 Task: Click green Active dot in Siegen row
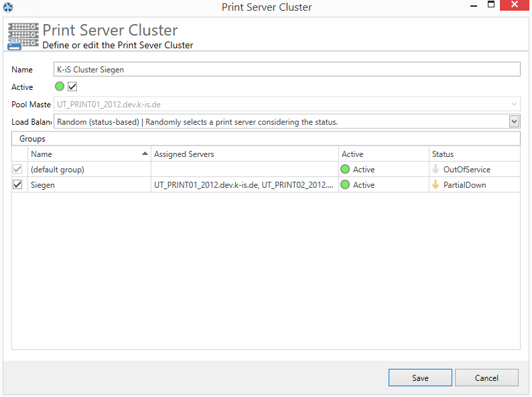[x=345, y=184]
